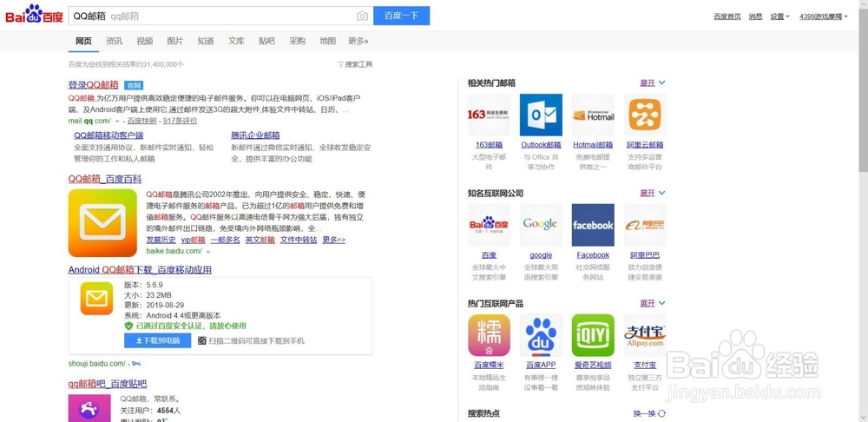The image size is (868, 422).
Task: Select the 网页 tab
Action: pos(83,41)
